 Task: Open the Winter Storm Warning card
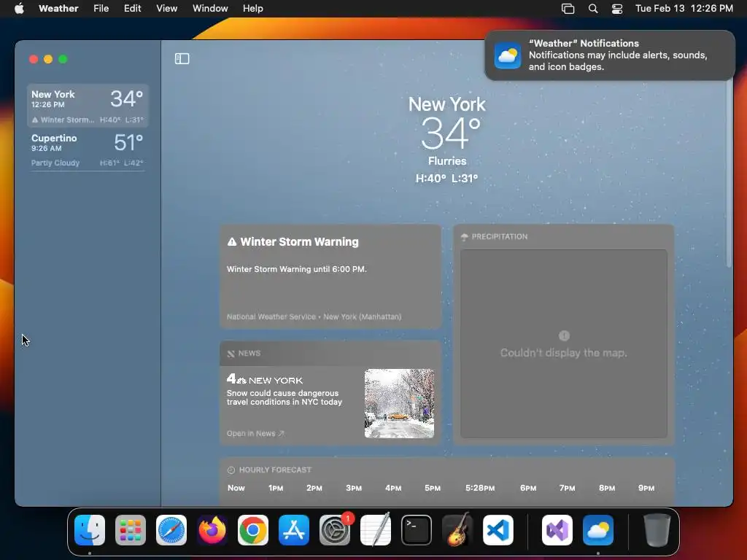330,276
